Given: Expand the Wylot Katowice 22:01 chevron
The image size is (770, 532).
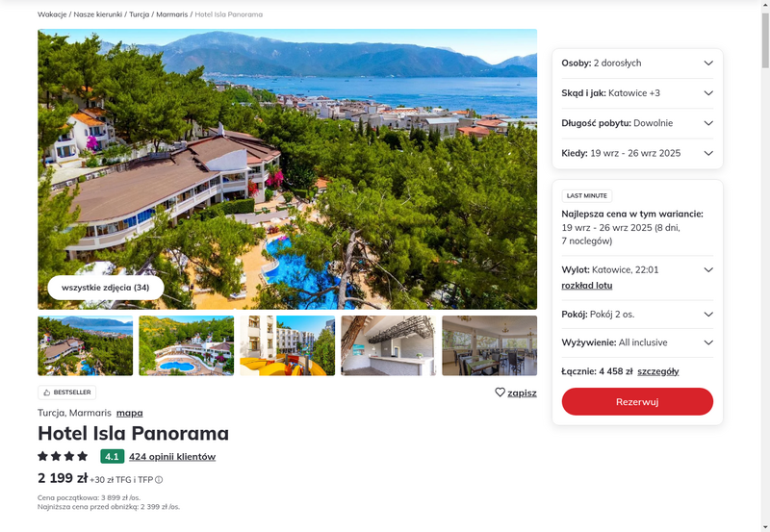Looking at the screenshot, I should (x=708, y=270).
